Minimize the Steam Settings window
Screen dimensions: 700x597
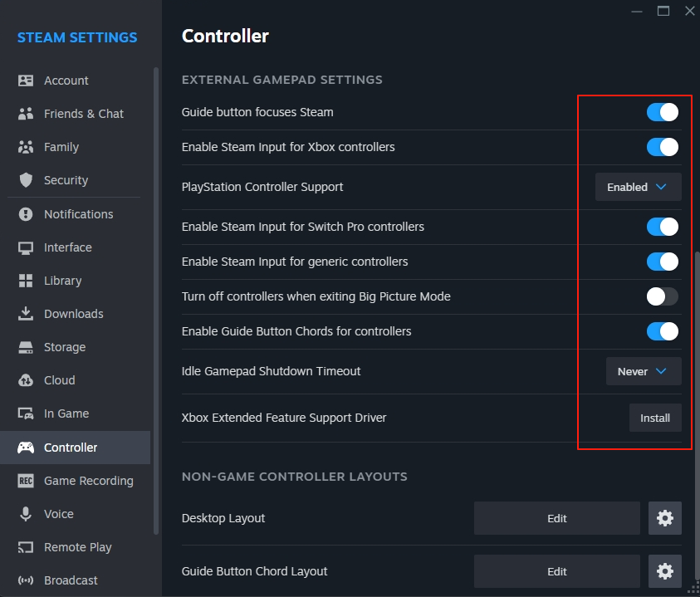pyautogui.click(x=637, y=11)
